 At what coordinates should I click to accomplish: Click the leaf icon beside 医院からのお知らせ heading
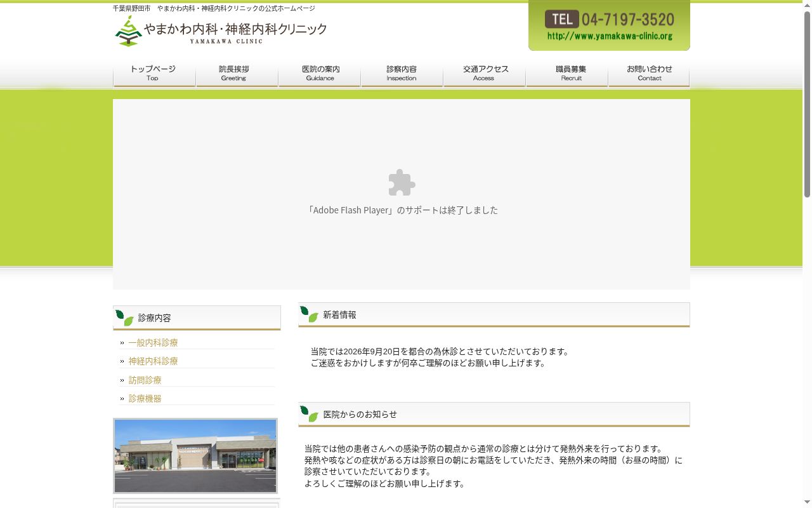tap(309, 414)
